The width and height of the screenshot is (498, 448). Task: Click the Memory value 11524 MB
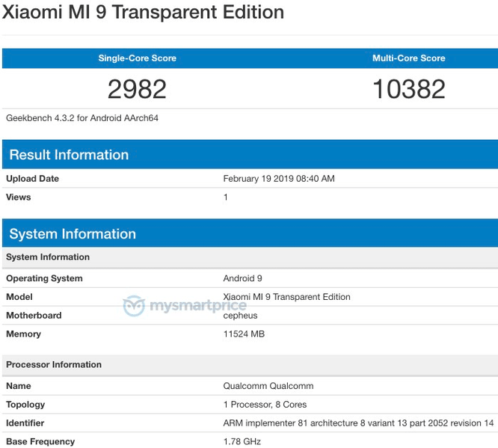click(244, 334)
